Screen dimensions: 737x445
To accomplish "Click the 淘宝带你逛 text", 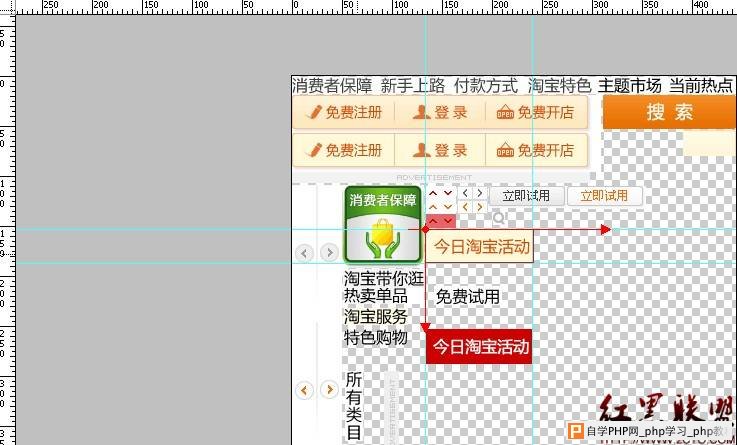I will point(384,278).
